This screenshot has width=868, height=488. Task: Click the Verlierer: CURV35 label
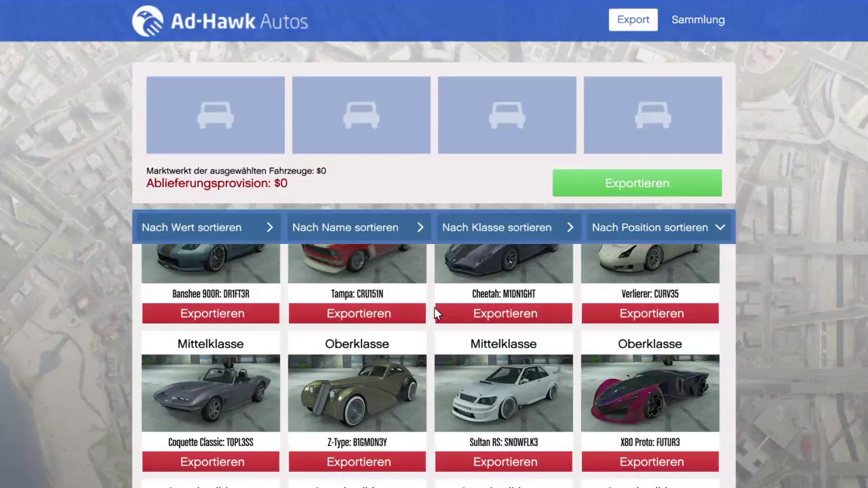coord(650,294)
